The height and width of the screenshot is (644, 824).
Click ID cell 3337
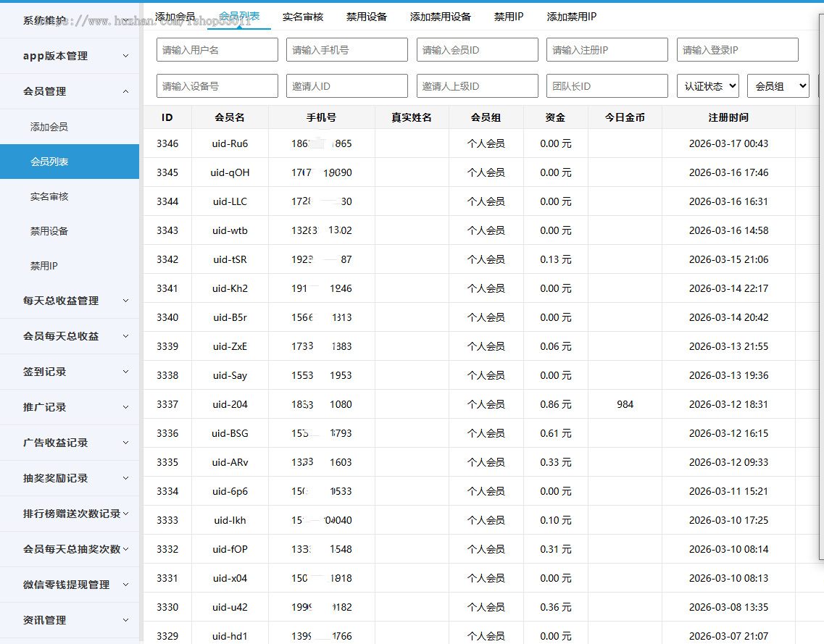(167, 404)
